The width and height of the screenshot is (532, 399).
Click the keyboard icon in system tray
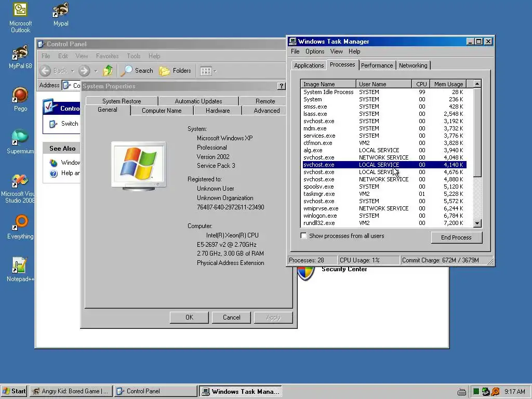coord(462,392)
